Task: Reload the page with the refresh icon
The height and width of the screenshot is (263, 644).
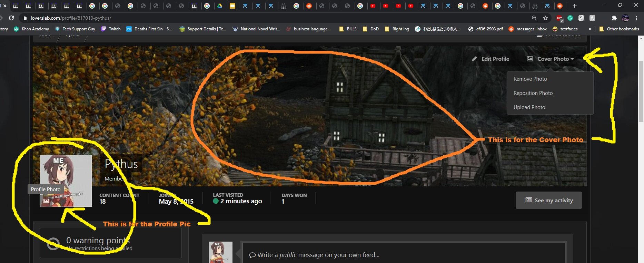Action: [x=11, y=18]
